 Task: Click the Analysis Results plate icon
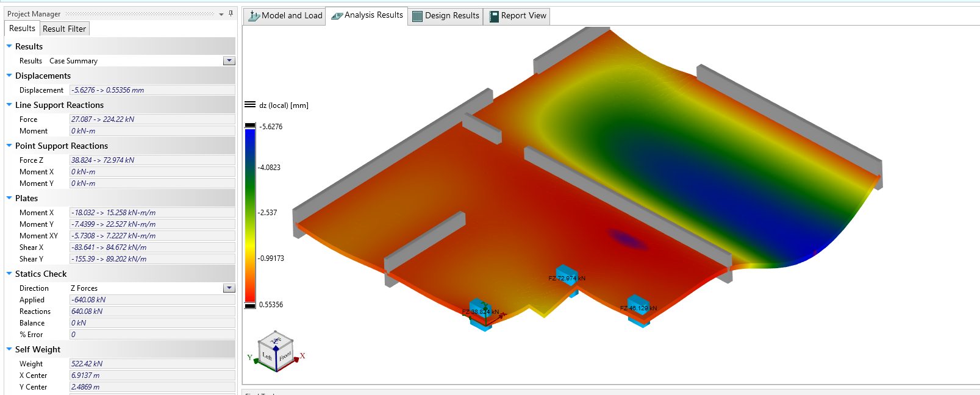337,16
